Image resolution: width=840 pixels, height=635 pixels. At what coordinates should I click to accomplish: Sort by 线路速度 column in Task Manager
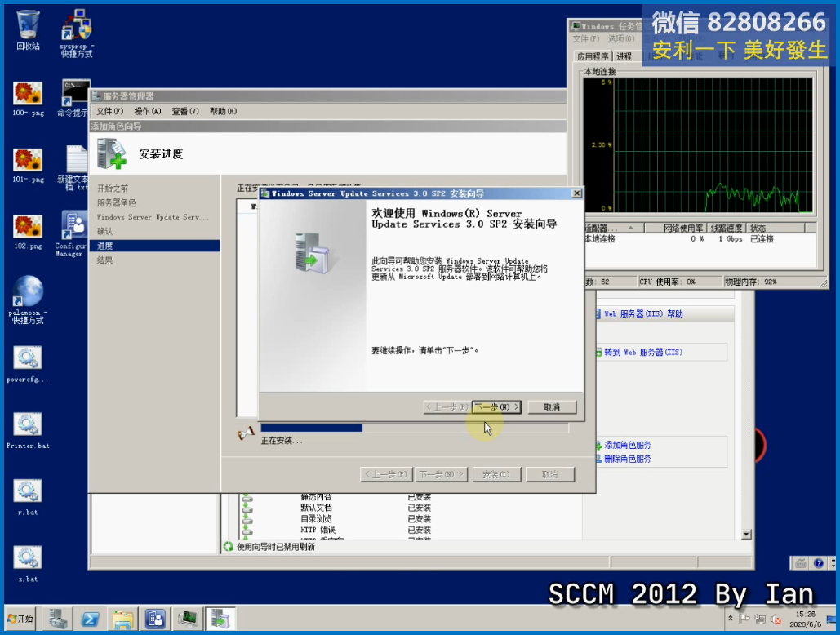(726, 228)
